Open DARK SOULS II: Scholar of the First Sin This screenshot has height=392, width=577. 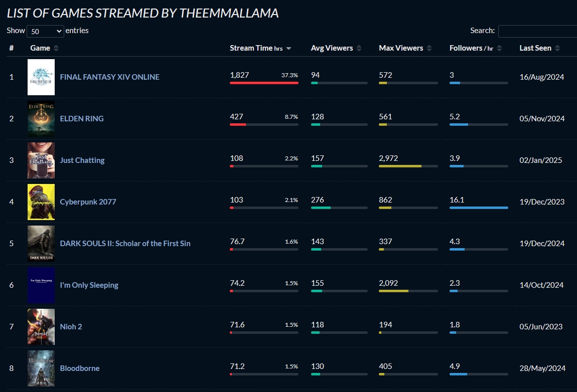pyautogui.click(x=125, y=244)
